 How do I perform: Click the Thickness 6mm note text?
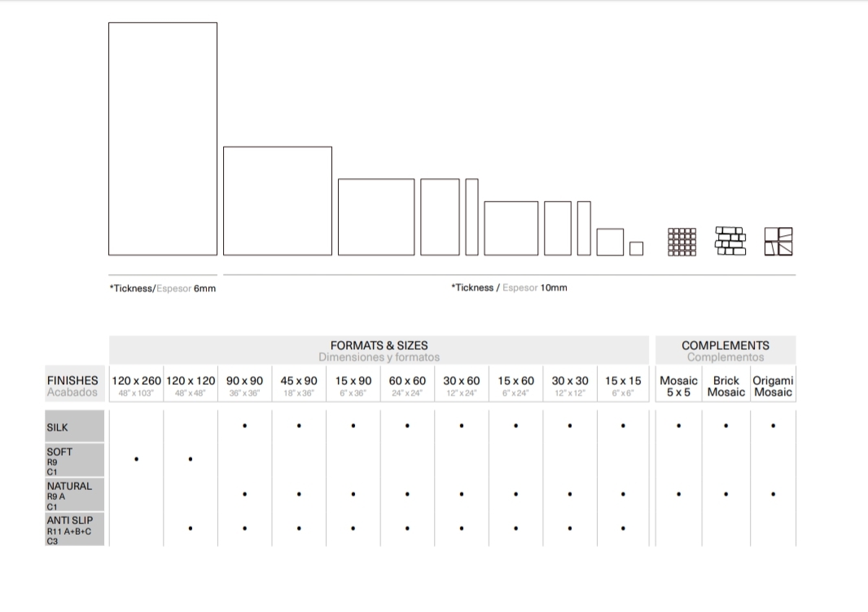click(163, 288)
